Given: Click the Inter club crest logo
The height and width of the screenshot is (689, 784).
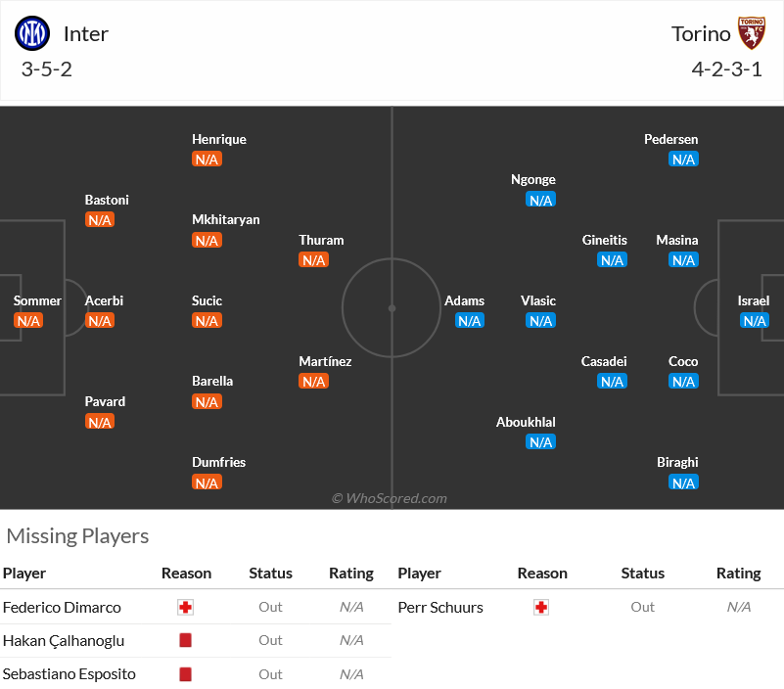Looking at the screenshot, I should click(32, 33).
